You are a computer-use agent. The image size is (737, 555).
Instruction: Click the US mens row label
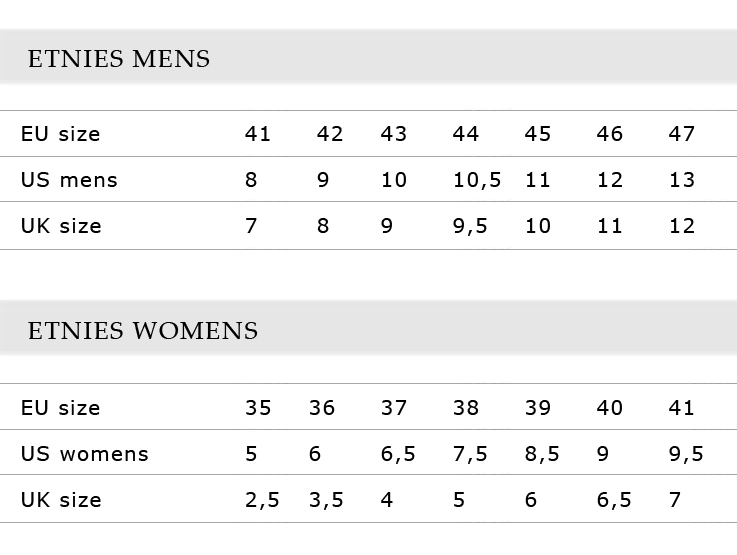[x=69, y=180]
